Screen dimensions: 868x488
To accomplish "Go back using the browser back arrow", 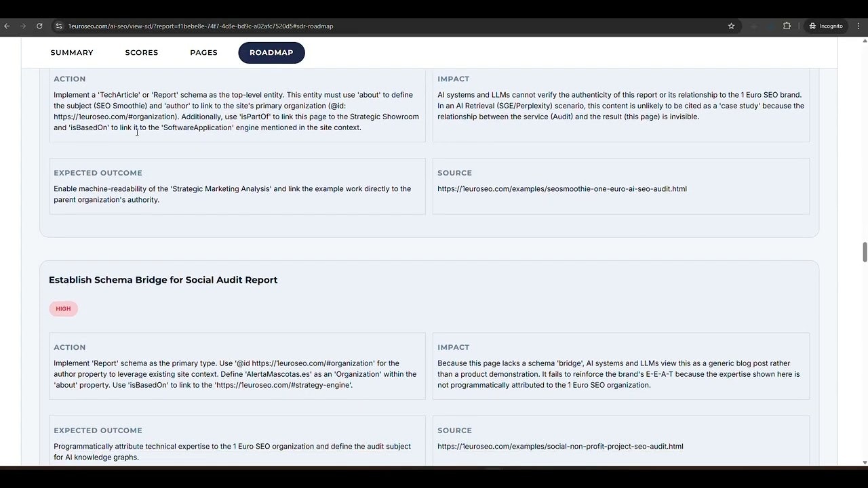I will coord(7,26).
